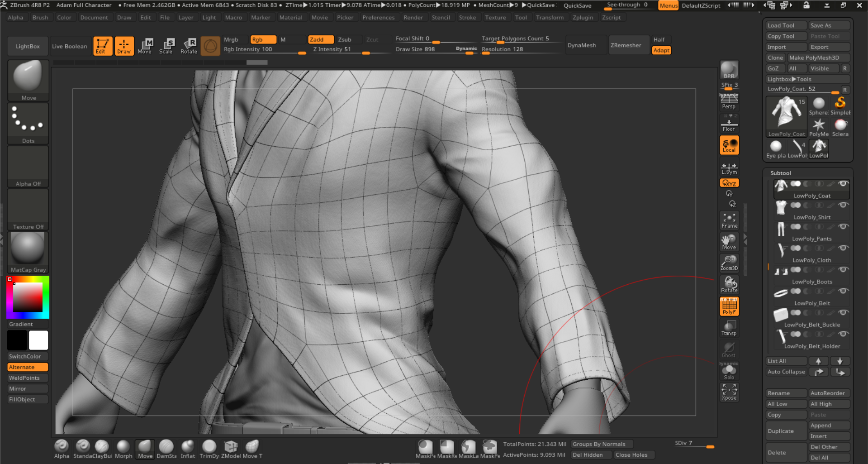The width and height of the screenshot is (868, 464).
Task: Toggle XYZ rotation mode
Action: point(729,183)
